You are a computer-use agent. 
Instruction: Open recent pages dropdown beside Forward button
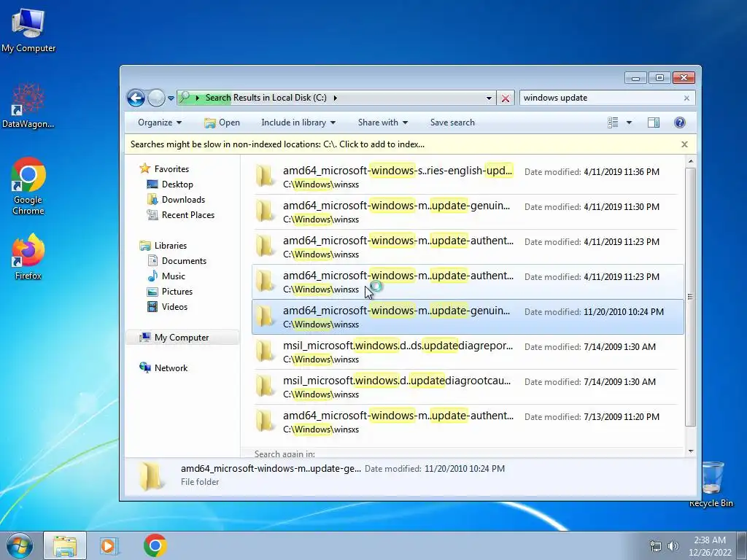point(171,98)
